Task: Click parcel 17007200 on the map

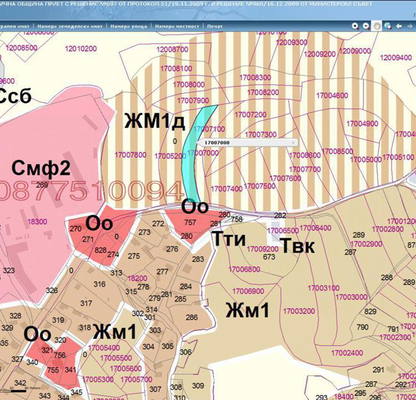Action: point(250,115)
